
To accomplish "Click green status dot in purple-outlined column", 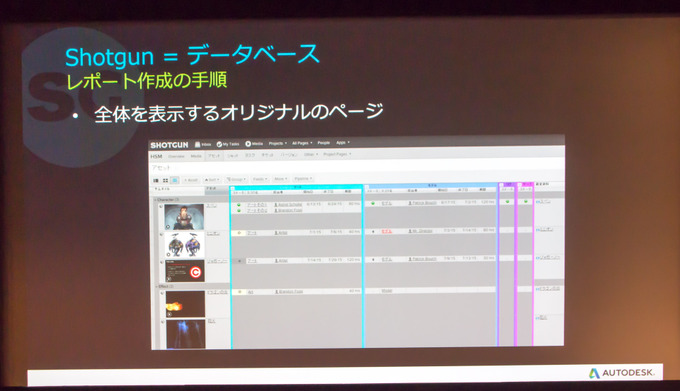I will [507, 202].
